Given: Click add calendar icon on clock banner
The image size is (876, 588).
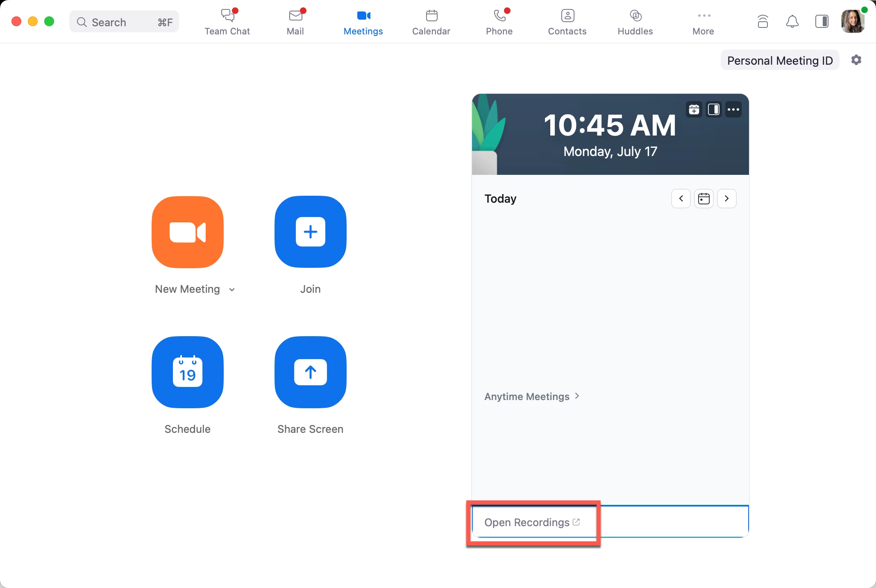Looking at the screenshot, I should (x=694, y=109).
